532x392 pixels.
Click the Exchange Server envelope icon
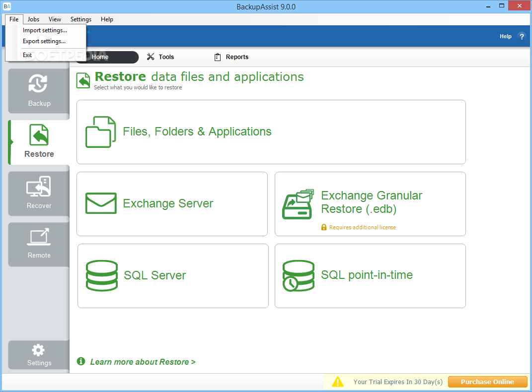pyautogui.click(x=101, y=203)
